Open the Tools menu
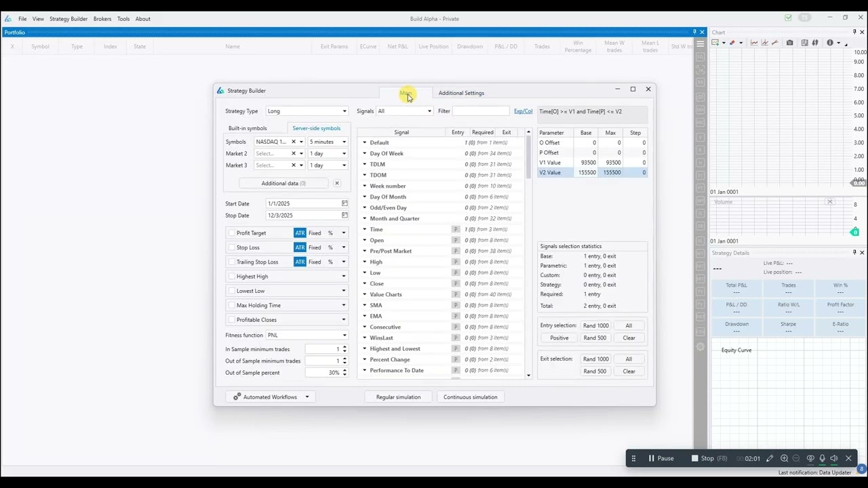 click(123, 19)
